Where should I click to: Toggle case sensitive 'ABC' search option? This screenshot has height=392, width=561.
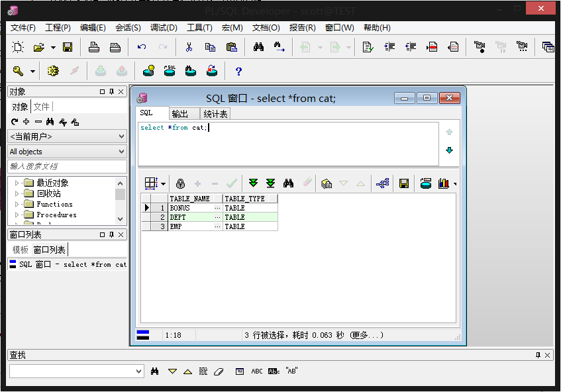tap(257, 371)
